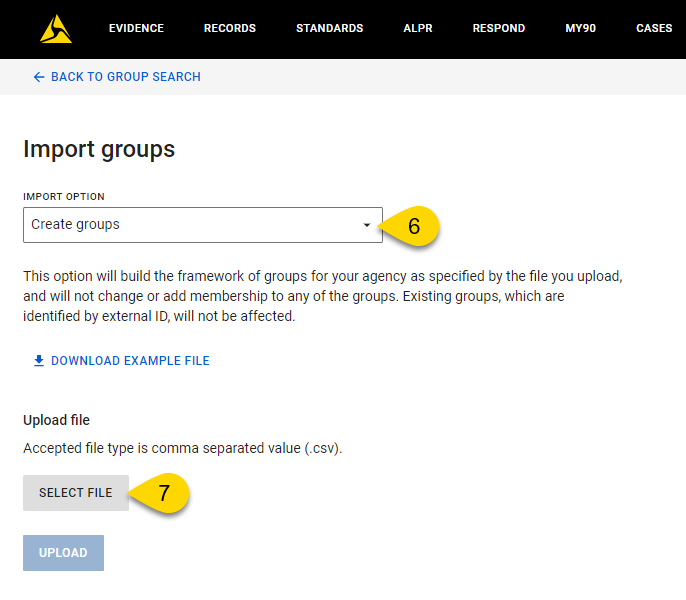This screenshot has width=686, height=600.
Task: Open the MY90 menu item
Action: (x=581, y=28)
